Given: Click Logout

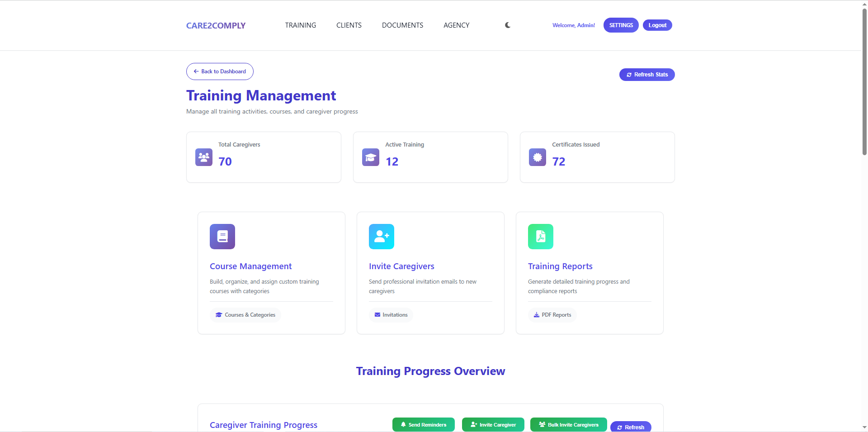Looking at the screenshot, I should pyautogui.click(x=657, y=25).
